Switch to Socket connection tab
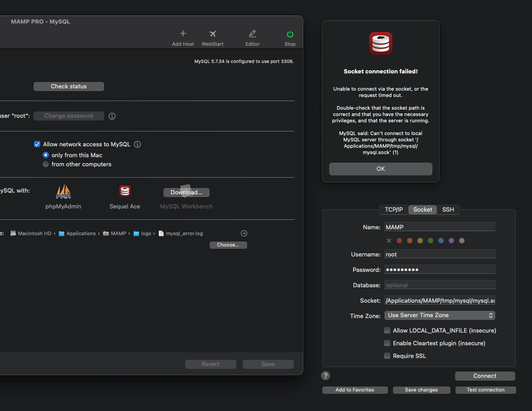The image size is (532, 411). coord(423,210)
